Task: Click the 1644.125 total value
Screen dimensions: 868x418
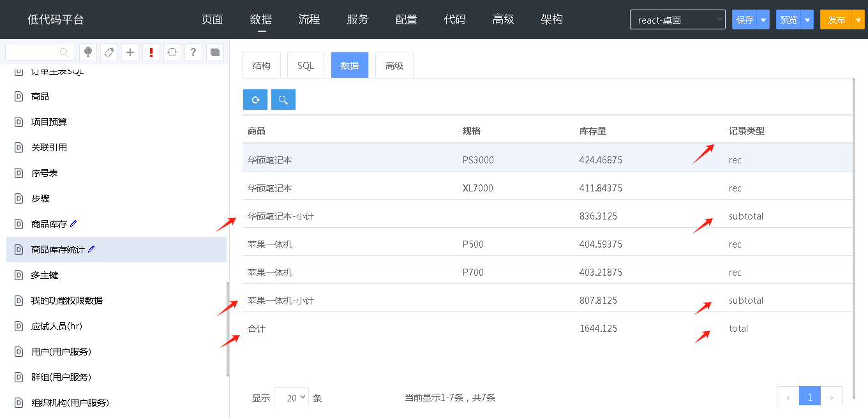Action: point(598,329)
